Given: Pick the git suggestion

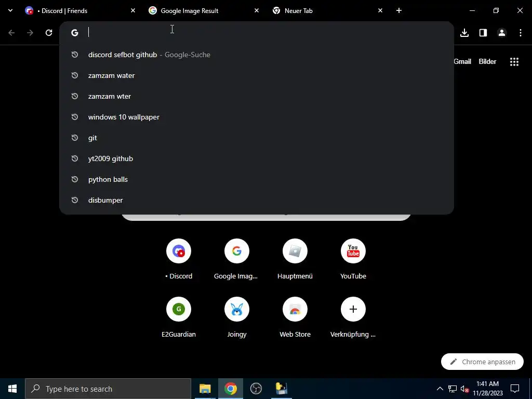Looking at the screenshot, I should (257, 138).
